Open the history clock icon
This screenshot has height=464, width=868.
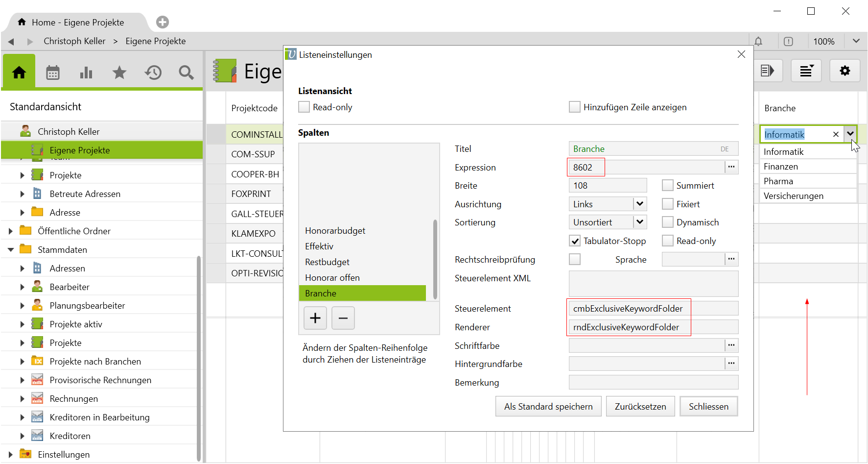pyautogui.click(x=153, y=73)
